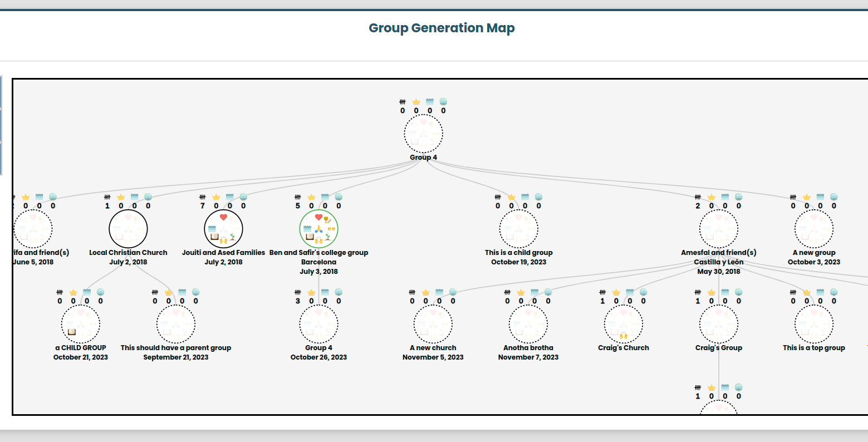
Task: Click tally icon above Local Christian Church
Action: (107, 197)
